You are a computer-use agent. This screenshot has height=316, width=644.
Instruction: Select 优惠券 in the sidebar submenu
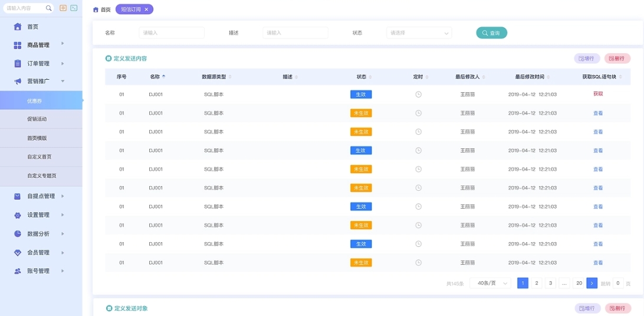[x=41, y=100]
